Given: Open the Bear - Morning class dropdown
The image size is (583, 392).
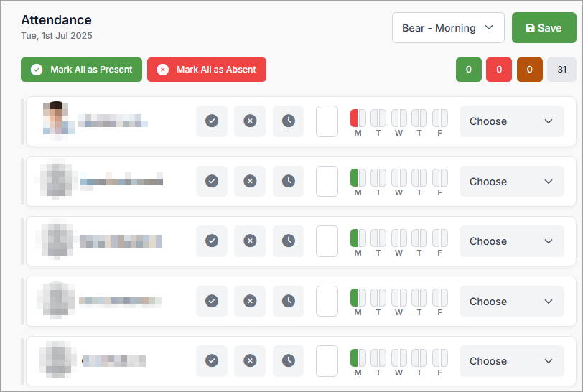Looking at the screenshot, I should [x=448, y=28].
